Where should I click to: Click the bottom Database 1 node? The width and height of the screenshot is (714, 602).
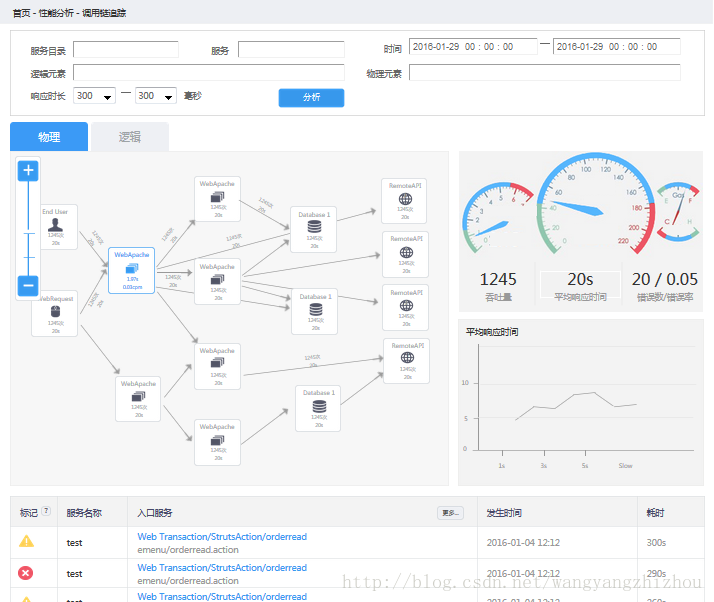[x=318, y=408]
